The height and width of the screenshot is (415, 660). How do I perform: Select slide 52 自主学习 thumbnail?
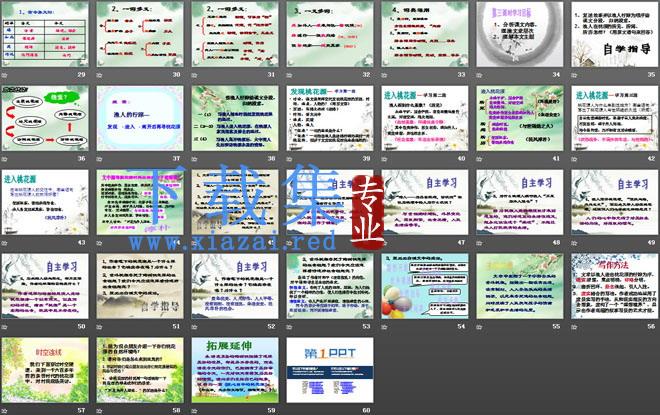point(235,286)
